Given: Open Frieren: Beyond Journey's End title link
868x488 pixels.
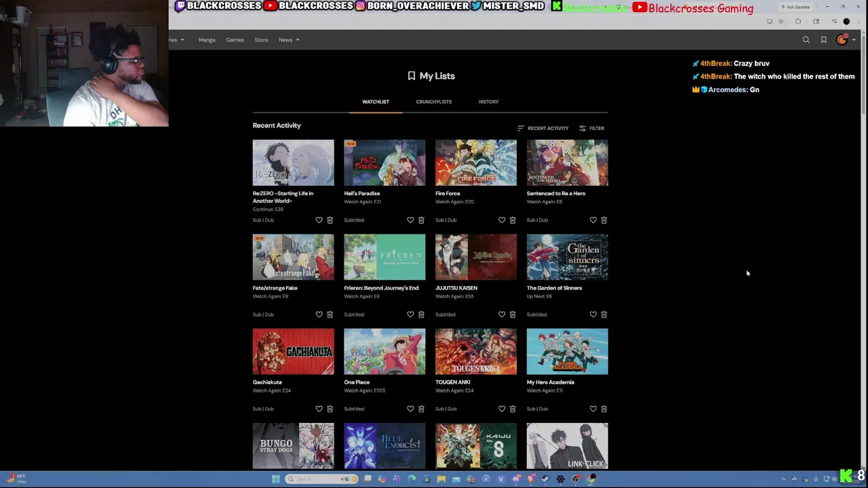Looking at the screenshot, I should (381, 288).
